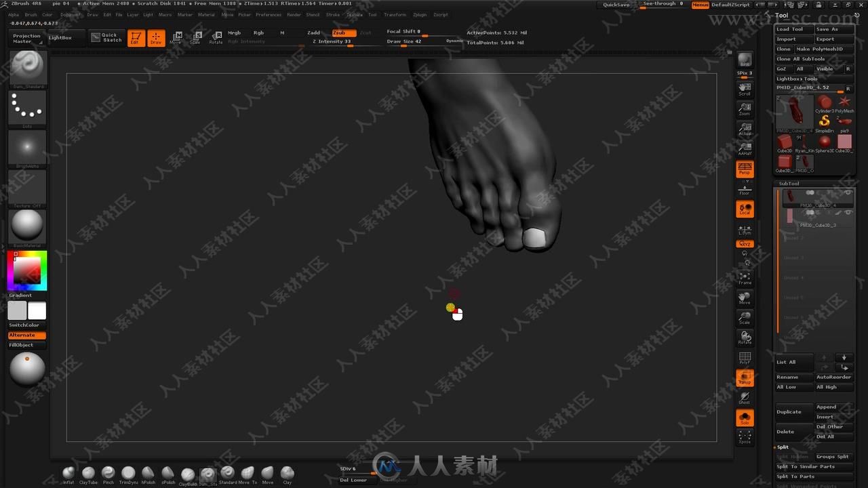This screenshot has width=868, height=488.
Task: Select the ClayBuildup brush at bottom
Action: point(188,475)
